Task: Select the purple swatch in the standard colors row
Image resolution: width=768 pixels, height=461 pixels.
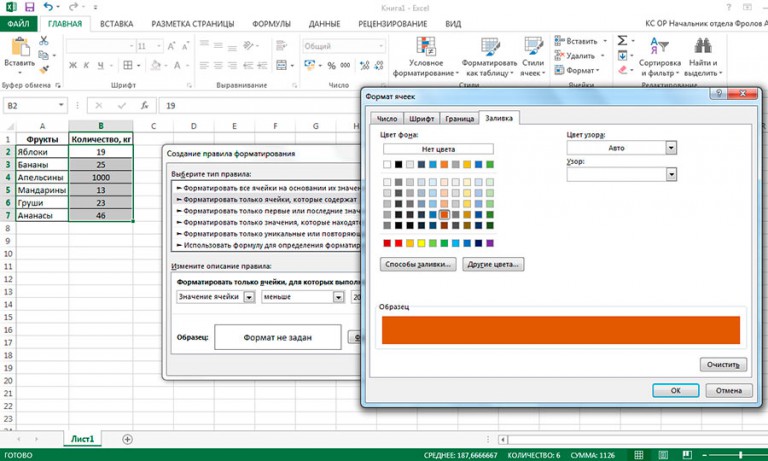Action: point(490,243)
